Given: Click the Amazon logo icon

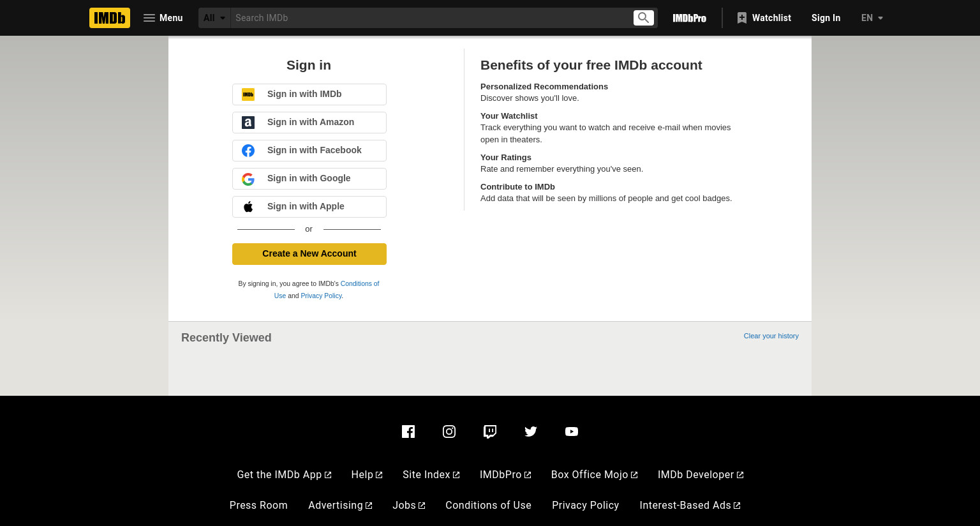Looking at the screenshot, I should coord(248,123).
